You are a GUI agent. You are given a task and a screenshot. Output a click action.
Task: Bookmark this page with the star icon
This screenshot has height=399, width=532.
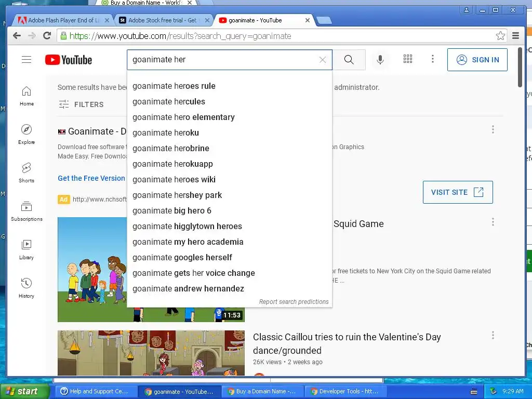pyautogui.click(x=500, y=36)
